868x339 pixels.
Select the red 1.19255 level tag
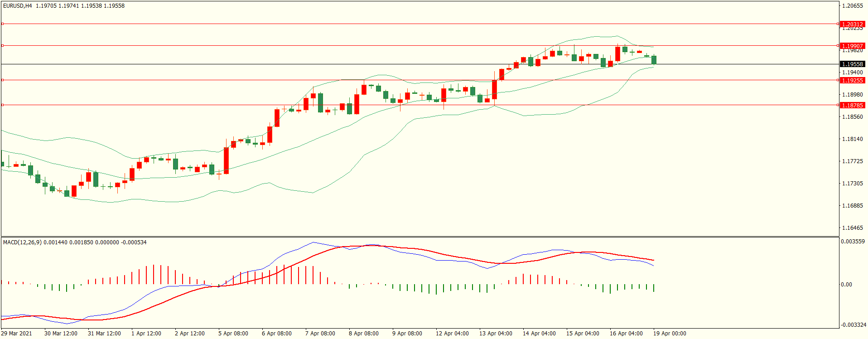click(852, 80)
